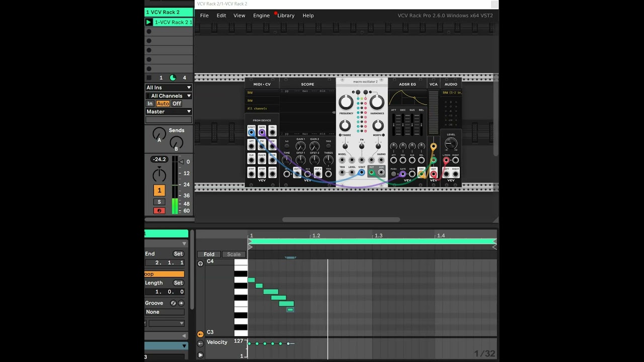Click the VEL output jack on MIDI-CV
This screenshot has width=644, height=362.
[x=272, y=132]
